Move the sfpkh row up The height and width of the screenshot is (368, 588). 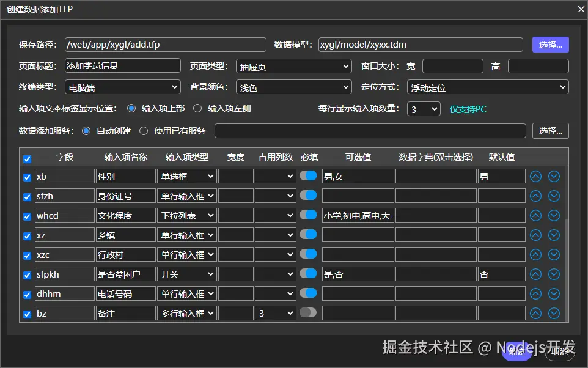coord(535,274)
